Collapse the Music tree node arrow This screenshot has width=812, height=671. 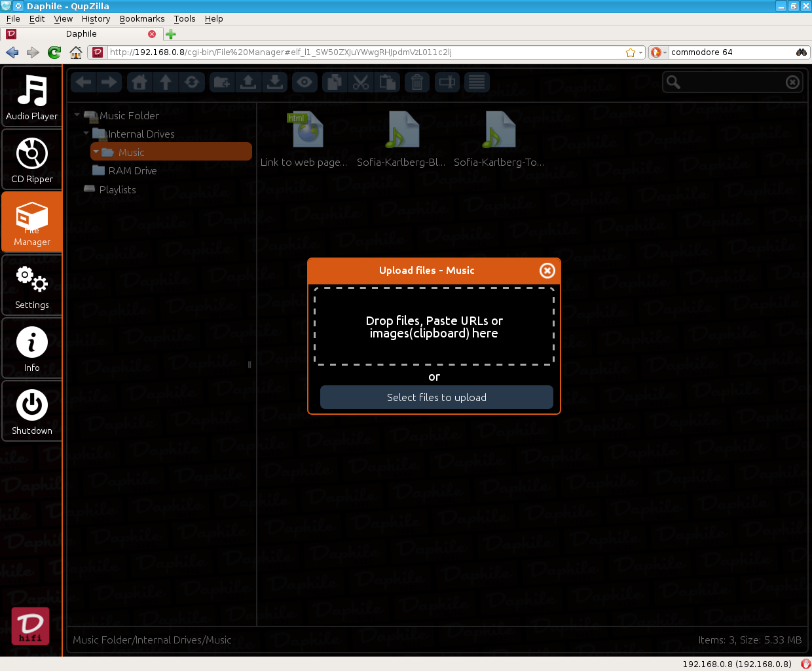(96, 152)
